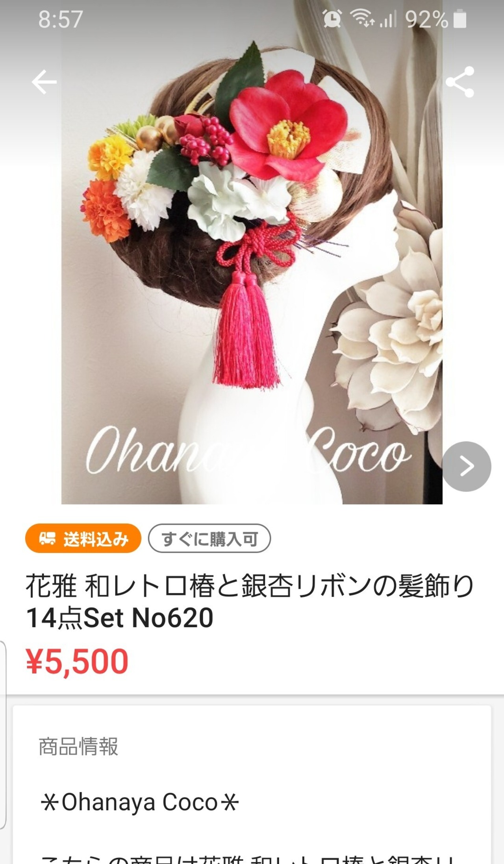Tap the Wi-Fi status icon
The height and width of the screenshot is (864, 504).
click(362, 19)
